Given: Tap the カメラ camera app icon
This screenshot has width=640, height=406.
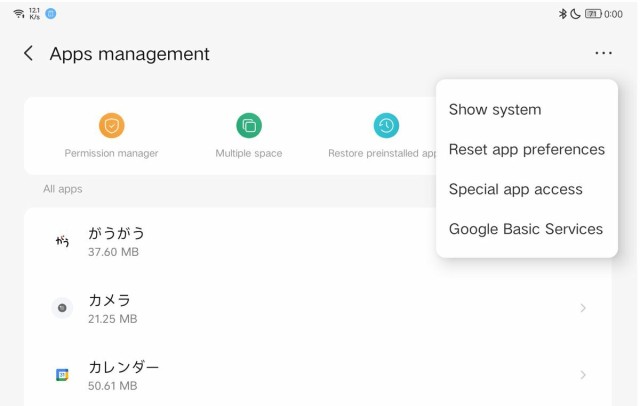Looking at the screenshot, I should coord(62,308).
